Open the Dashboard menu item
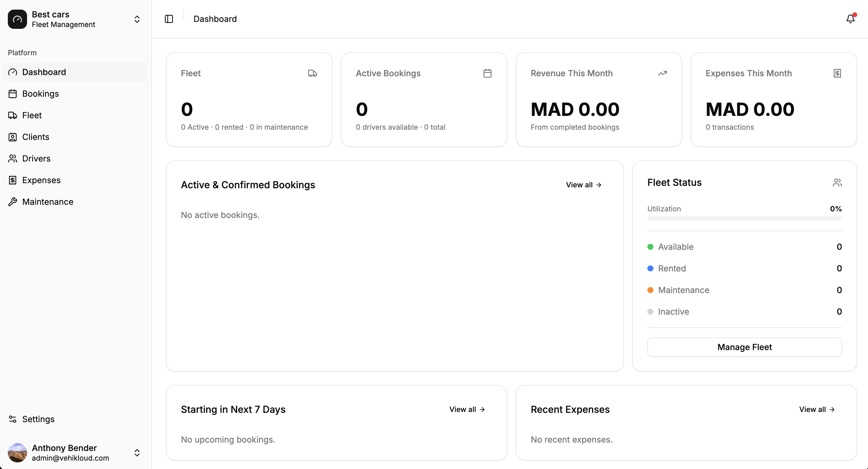The image size is (868, 469). (44, 72)
